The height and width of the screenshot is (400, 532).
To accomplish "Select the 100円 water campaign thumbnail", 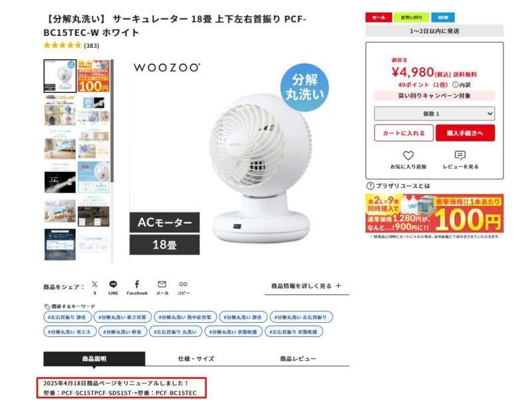I will [x=94, y=76].
